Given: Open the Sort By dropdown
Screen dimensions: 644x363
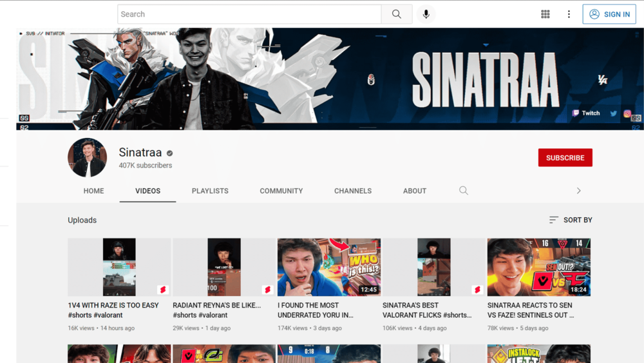Looking at the screenshot, I should [x=571, y=220].
